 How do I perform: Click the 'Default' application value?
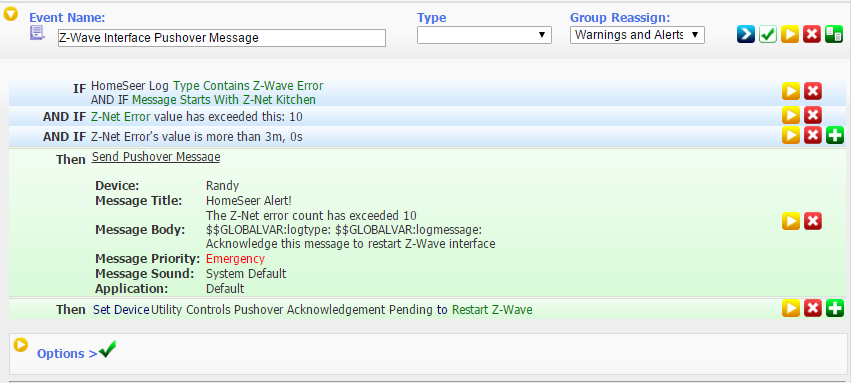click(x=225, y=289)
